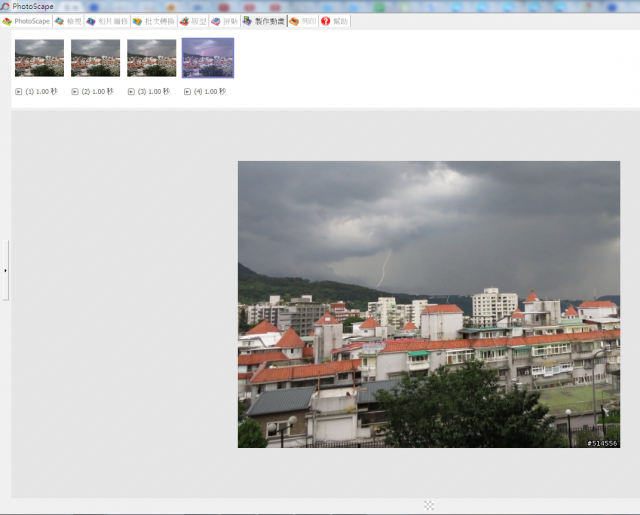Open the PhotoScape home tab

[x=26, y=21]
